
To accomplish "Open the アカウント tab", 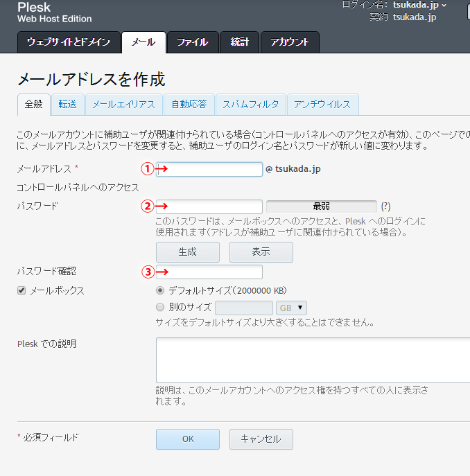I will [x=290, y=42].
